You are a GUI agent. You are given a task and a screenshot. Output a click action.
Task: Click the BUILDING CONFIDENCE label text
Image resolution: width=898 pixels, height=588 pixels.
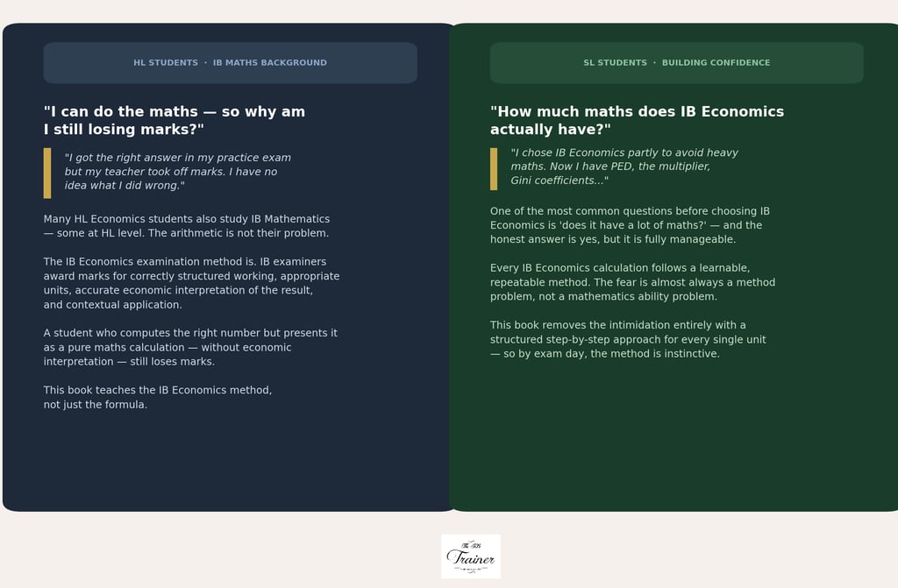pos(716,63)
